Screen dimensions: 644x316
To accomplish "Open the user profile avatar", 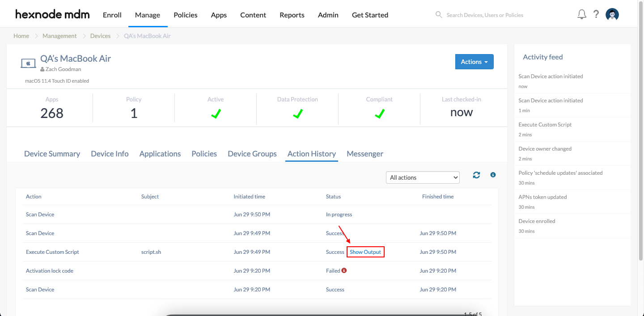I will coord(612,14).
